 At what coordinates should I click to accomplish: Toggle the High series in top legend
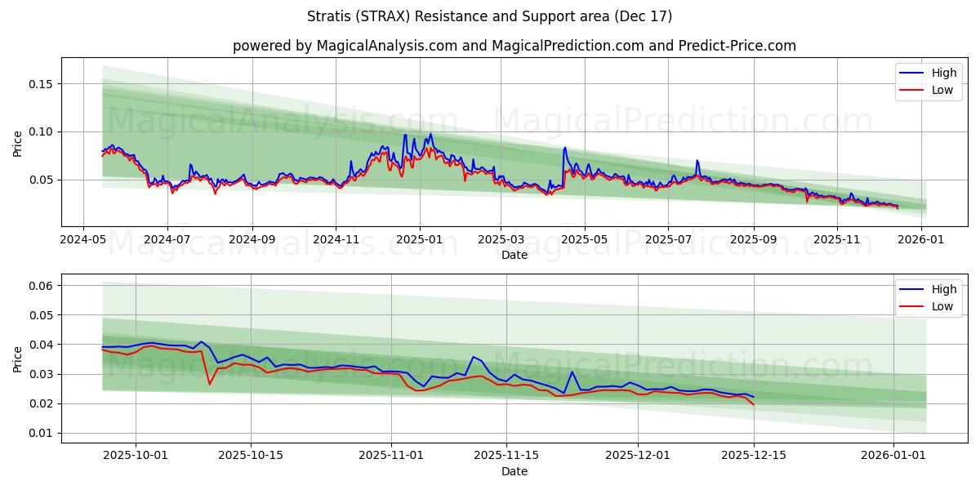(938, 73)
